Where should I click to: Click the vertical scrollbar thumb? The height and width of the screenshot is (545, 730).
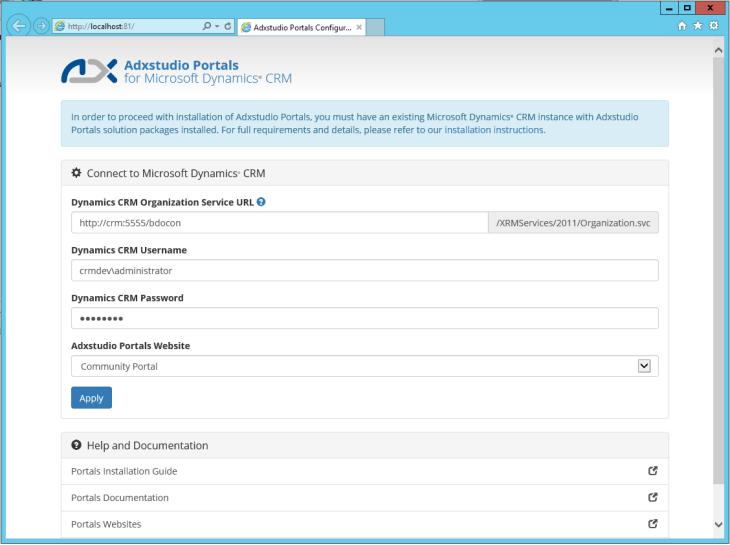[718, 271]
